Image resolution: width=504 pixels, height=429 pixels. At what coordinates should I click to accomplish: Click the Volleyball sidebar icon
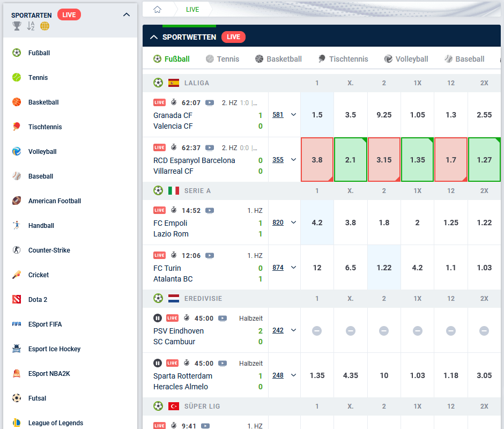click(17, 151)
